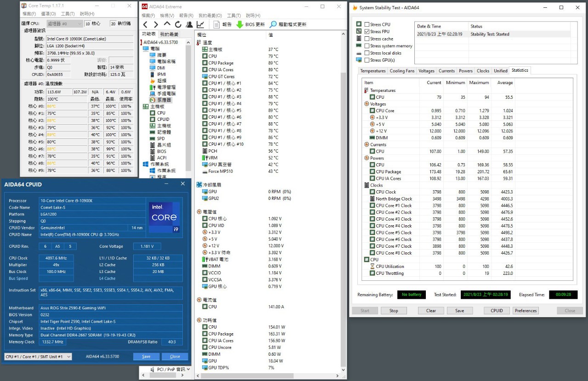The height and width of the screenshot is (381, 588).
Task: Click the Core Temp title bar app icon
Action: click(x=24, y=6)
